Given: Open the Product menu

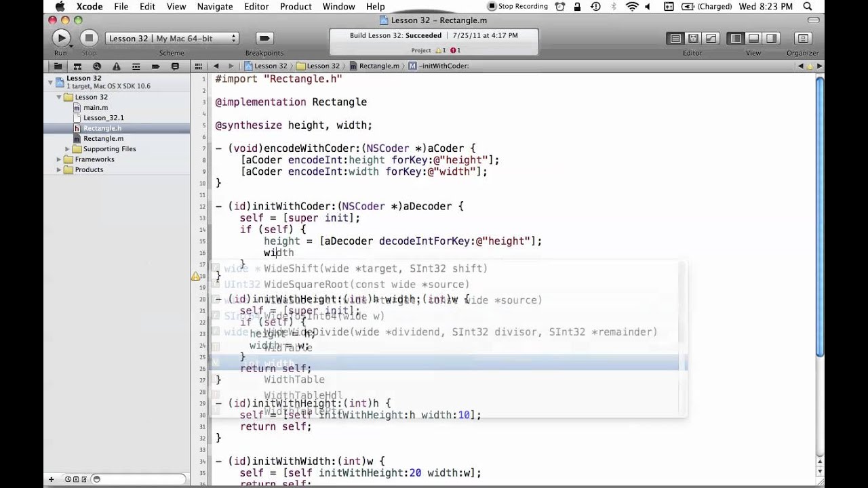Looking at the screenshot, I should 296,7.
